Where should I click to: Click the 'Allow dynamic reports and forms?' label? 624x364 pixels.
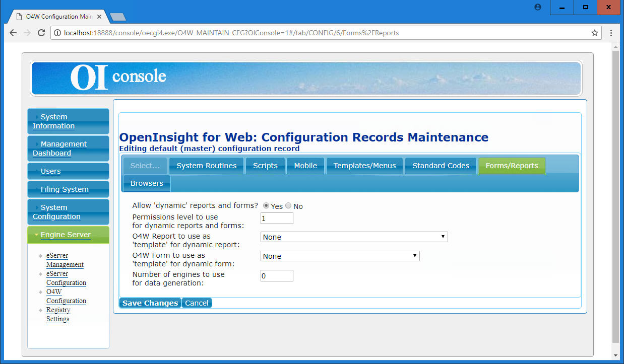click(195, 205)
